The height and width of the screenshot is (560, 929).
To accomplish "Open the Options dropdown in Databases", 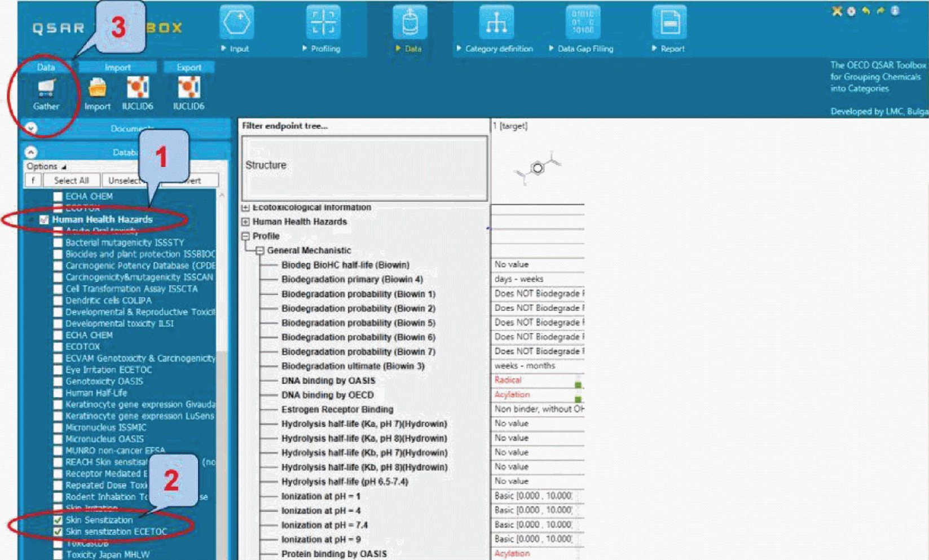I will coord(46,166).
